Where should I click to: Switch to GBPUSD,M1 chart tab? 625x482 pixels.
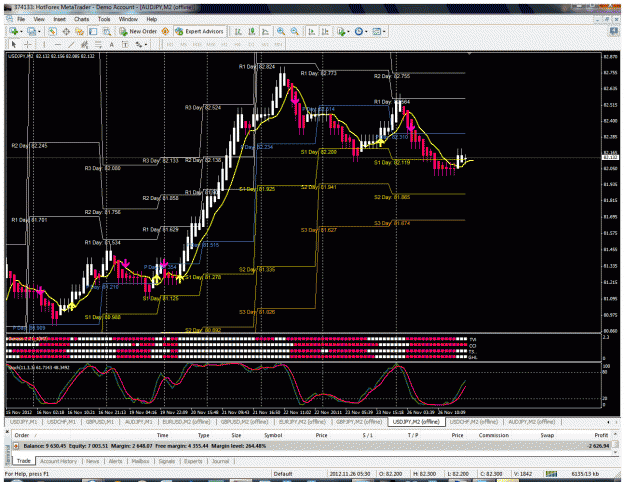(x=100, y=422)
